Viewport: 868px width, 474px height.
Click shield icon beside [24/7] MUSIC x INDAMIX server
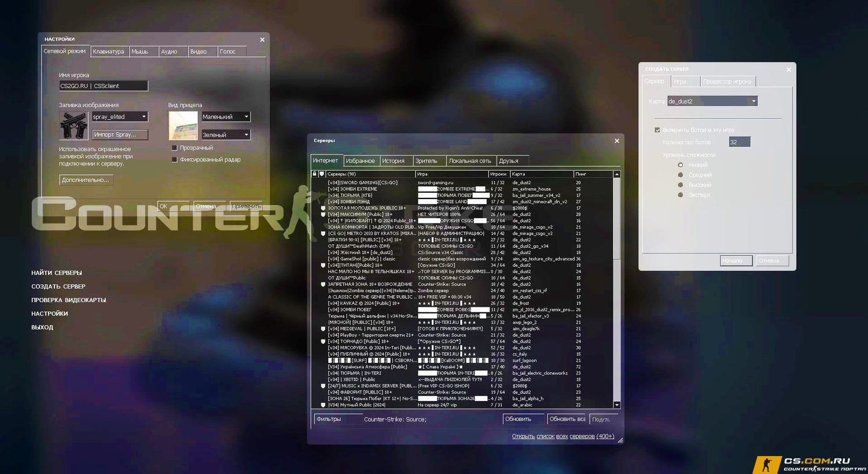(323, 386)
